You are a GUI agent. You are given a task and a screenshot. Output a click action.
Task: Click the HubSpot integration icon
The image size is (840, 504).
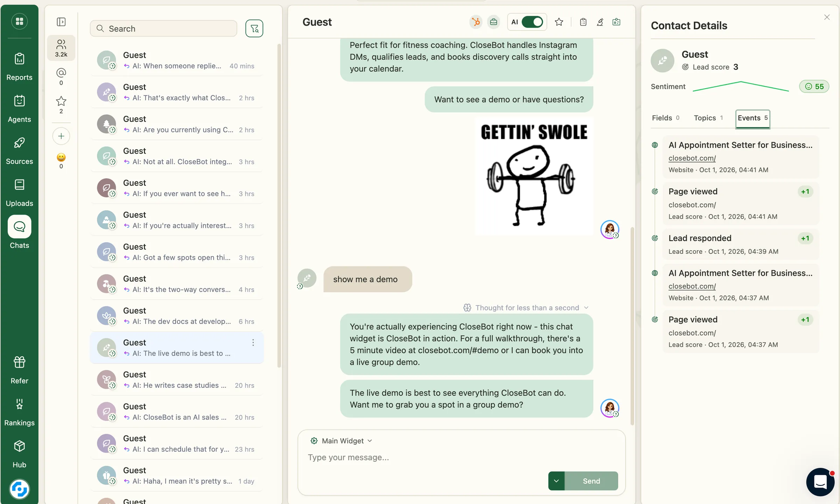476,22
